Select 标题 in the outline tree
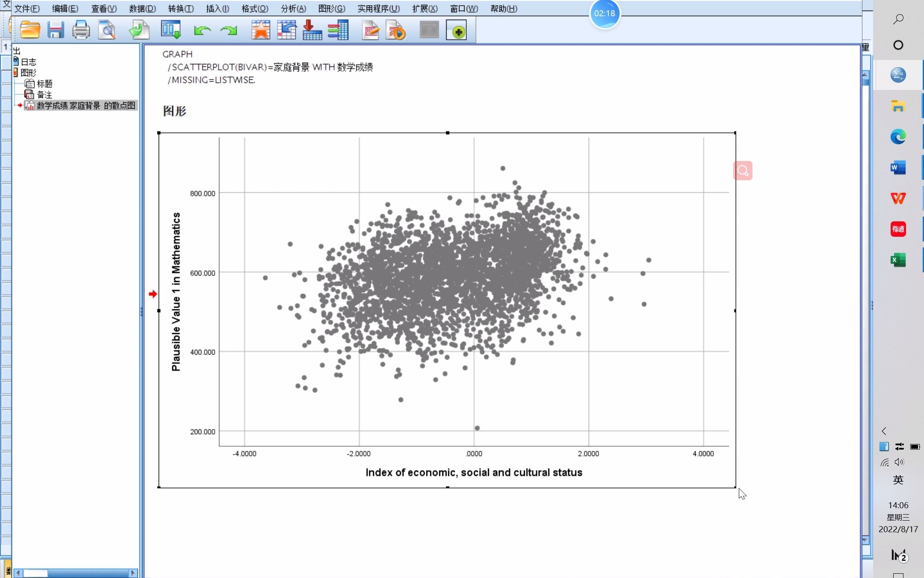 point(44,83)
